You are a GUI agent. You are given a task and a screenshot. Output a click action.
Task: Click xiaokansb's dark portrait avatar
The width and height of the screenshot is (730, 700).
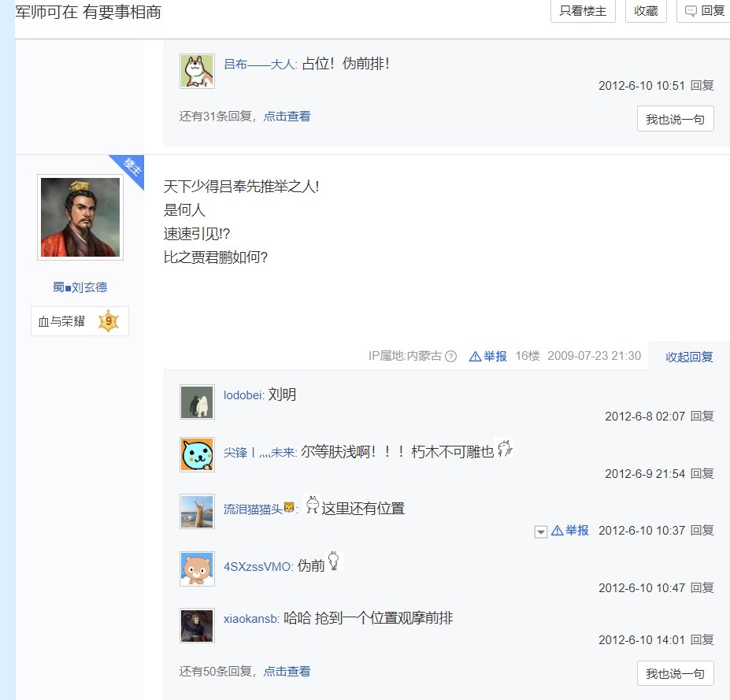pyautogui.click(x=197, y=625)
